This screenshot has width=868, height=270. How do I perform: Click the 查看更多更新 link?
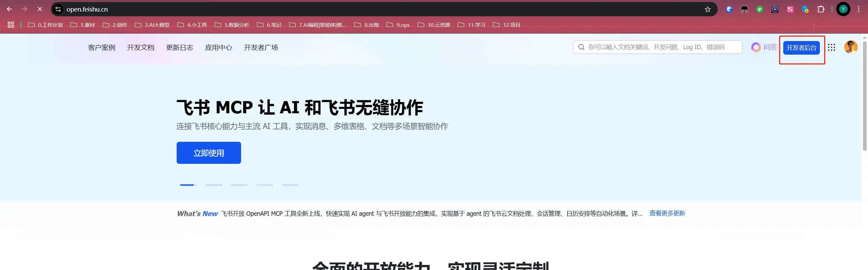tap(667, 213)
